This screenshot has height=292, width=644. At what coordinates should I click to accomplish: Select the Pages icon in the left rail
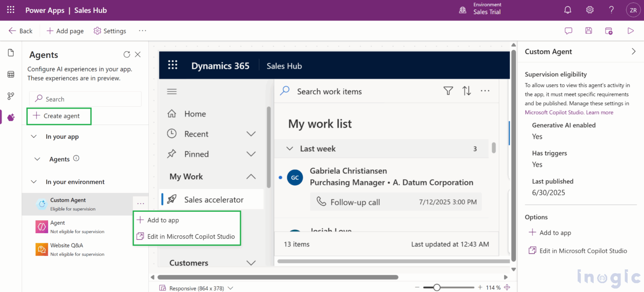coord(10,52)
